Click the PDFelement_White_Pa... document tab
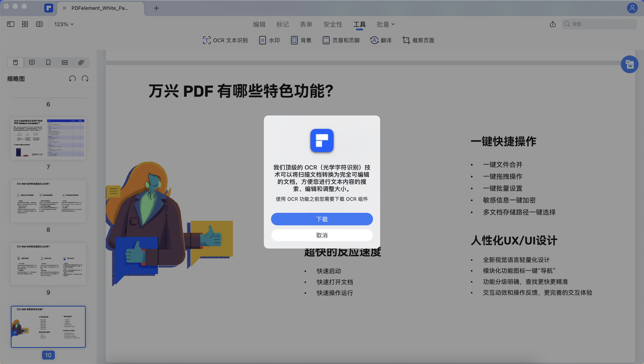This screenshot has width=644, height=364. (101, 8)
